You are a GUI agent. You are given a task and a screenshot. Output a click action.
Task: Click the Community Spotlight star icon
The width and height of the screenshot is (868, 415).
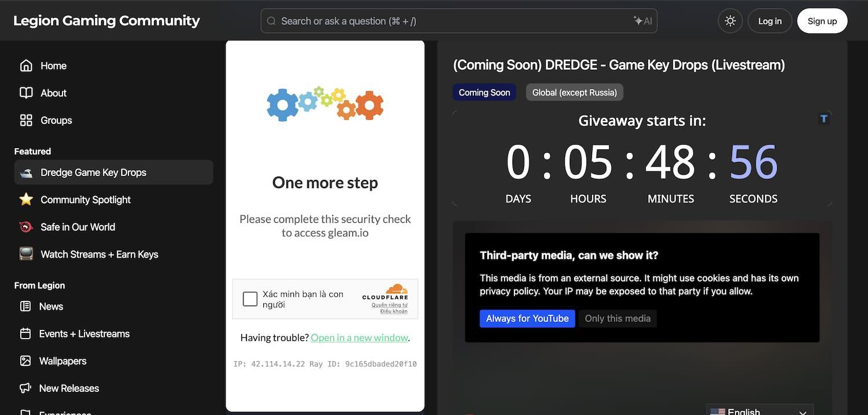(26, 199)
